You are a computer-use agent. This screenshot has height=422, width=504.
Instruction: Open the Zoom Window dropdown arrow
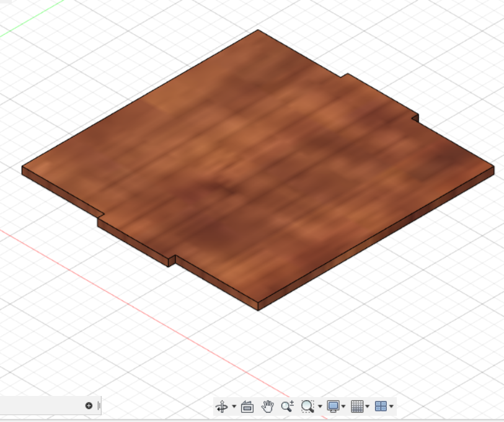click(320, 406)
